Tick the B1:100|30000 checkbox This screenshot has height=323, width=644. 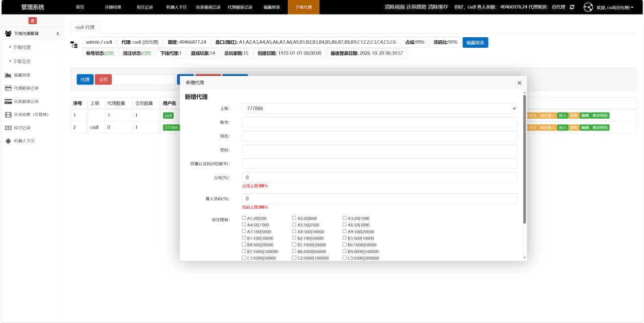[244, 238]
